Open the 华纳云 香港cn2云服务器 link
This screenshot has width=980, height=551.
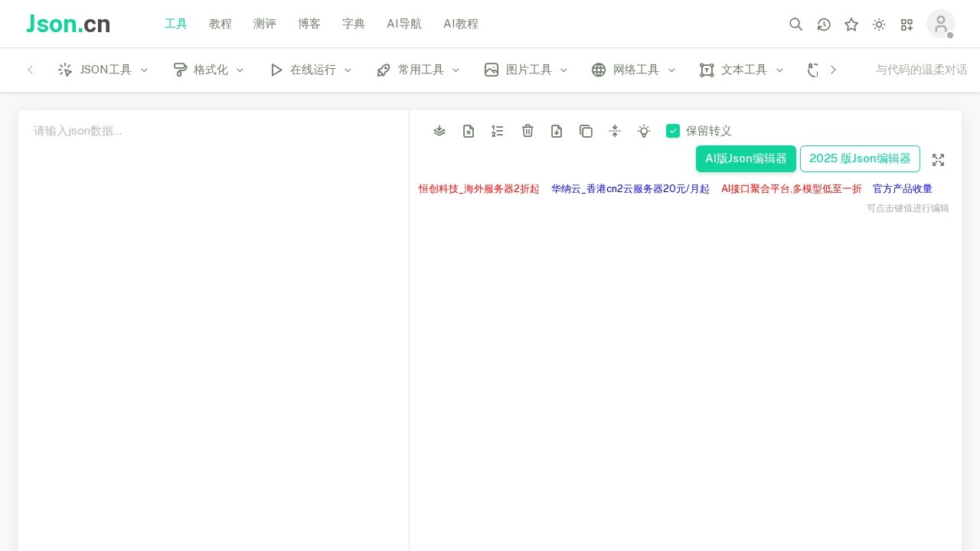coord(630,189)
